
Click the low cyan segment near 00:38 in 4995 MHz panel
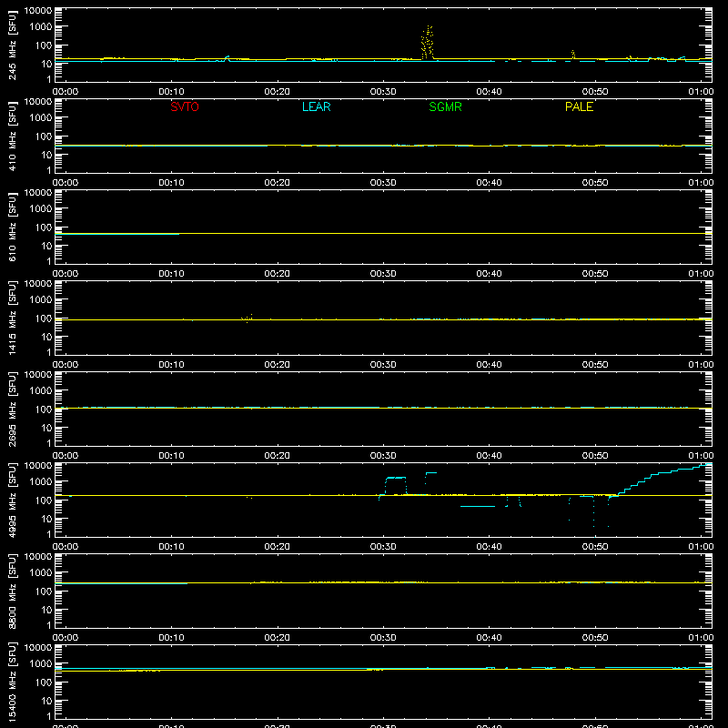(478, 506)
